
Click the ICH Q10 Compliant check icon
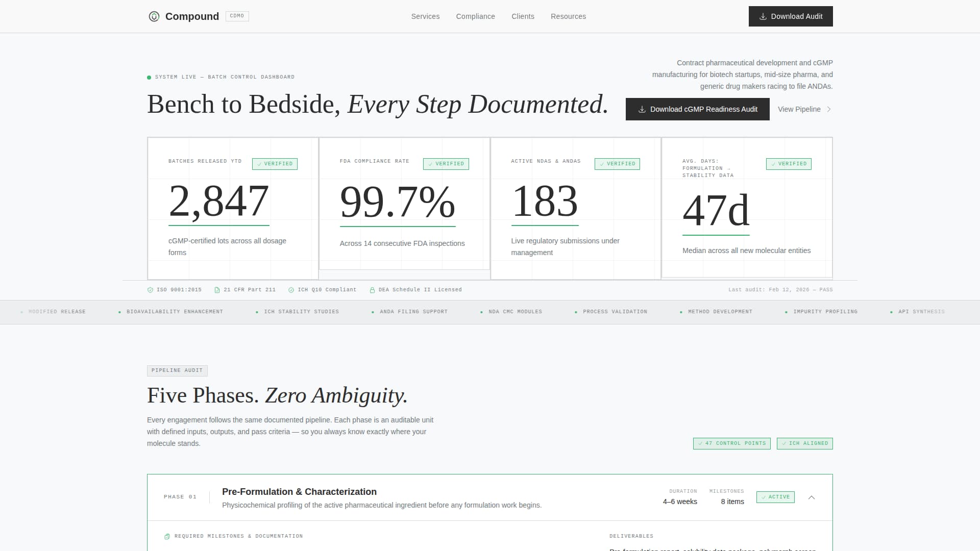pyautogui.click(x=291, y=289)
